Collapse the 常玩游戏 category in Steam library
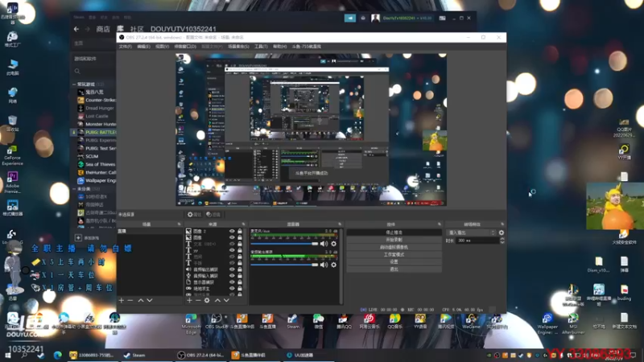 [74, 84]
